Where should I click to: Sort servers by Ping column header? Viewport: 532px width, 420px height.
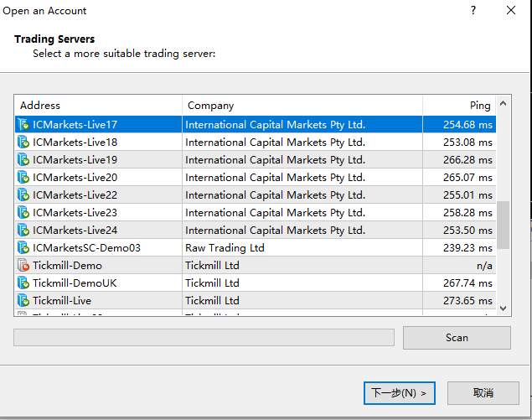[459, 106]
